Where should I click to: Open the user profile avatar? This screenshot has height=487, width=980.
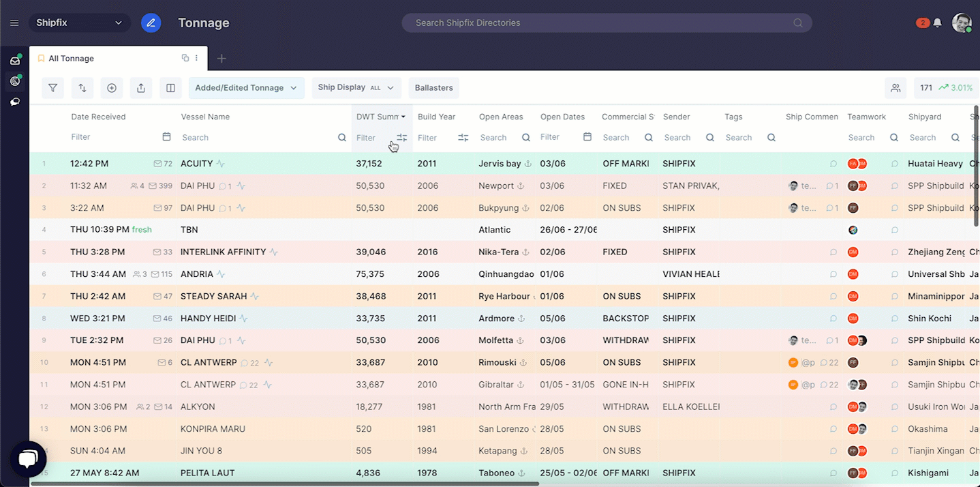pyautogui.click(x=961, y=23)
